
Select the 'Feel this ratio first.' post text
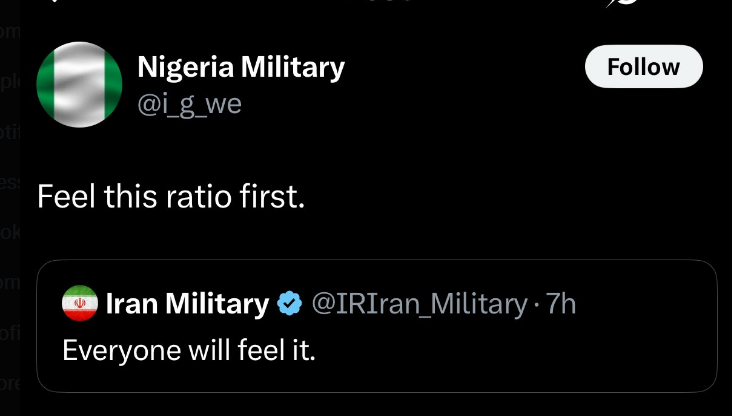(171, 196)
